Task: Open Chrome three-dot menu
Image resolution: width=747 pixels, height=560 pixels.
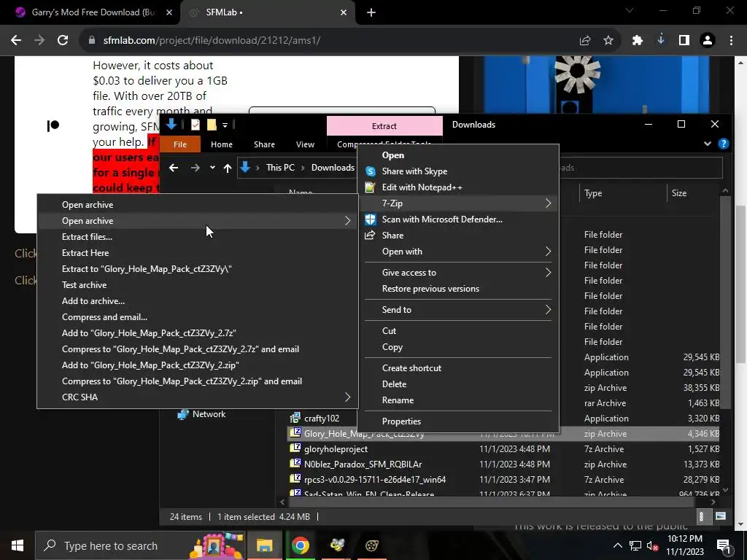Action: coord(731,41)
